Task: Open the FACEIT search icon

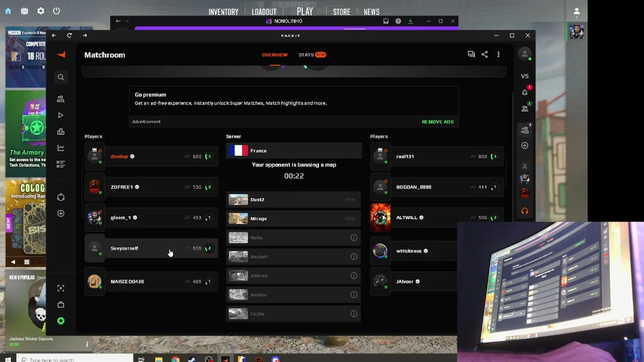Action: [61, 77]
